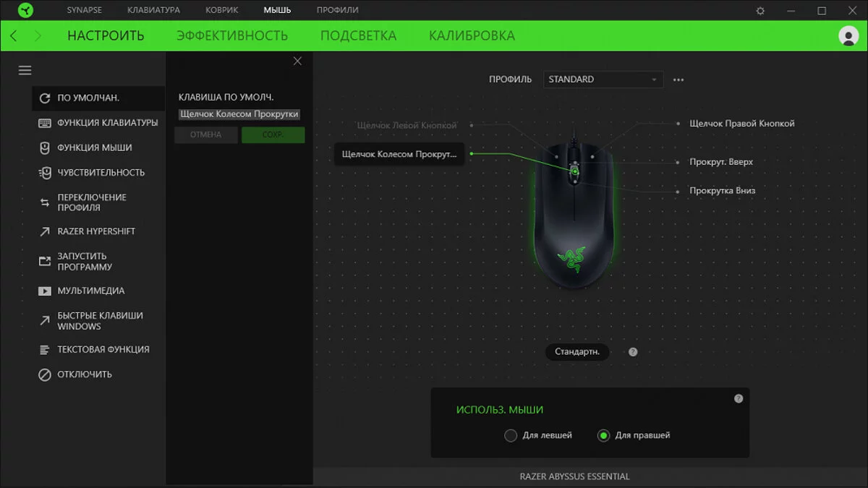Screen dimensions: 868x488
Task: Select the Для правшей radio button
Action: [x=603, y=435]
